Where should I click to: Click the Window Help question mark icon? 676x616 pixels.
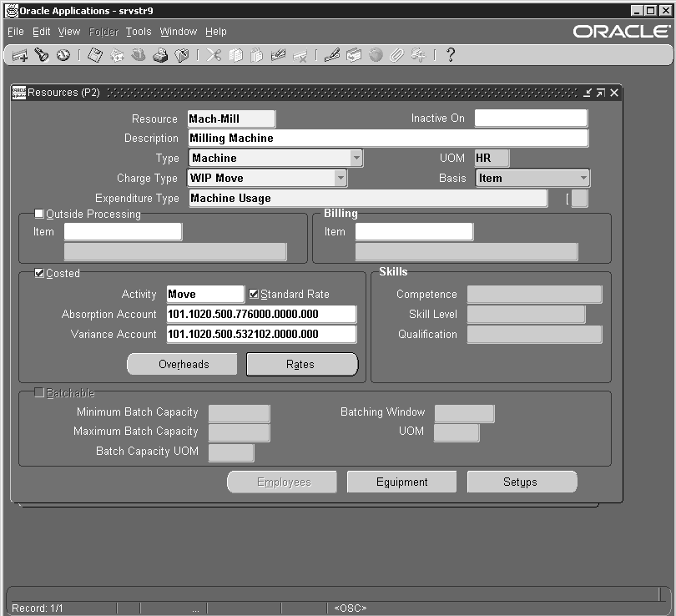(x=451, y=55)
